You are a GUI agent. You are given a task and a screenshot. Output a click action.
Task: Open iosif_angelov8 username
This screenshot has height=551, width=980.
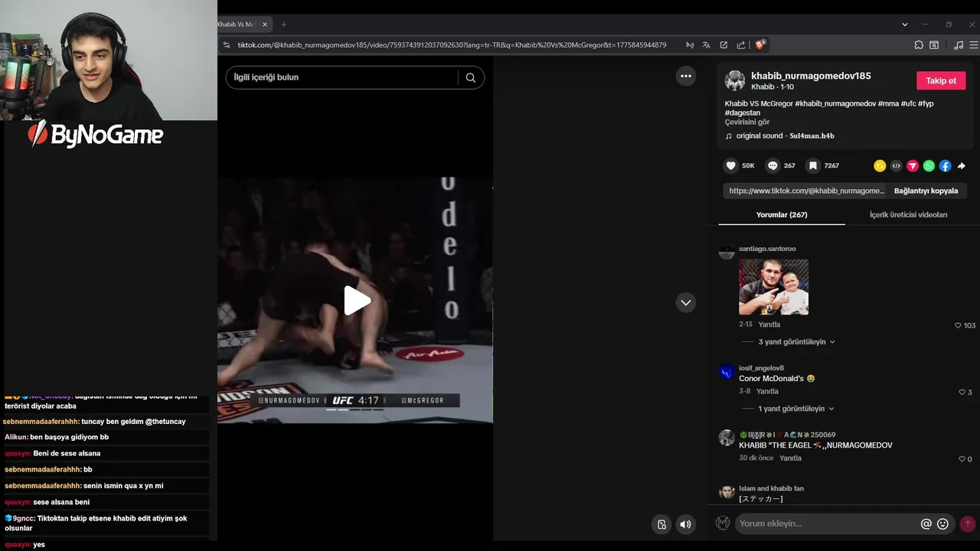click(x=761, y=368)
